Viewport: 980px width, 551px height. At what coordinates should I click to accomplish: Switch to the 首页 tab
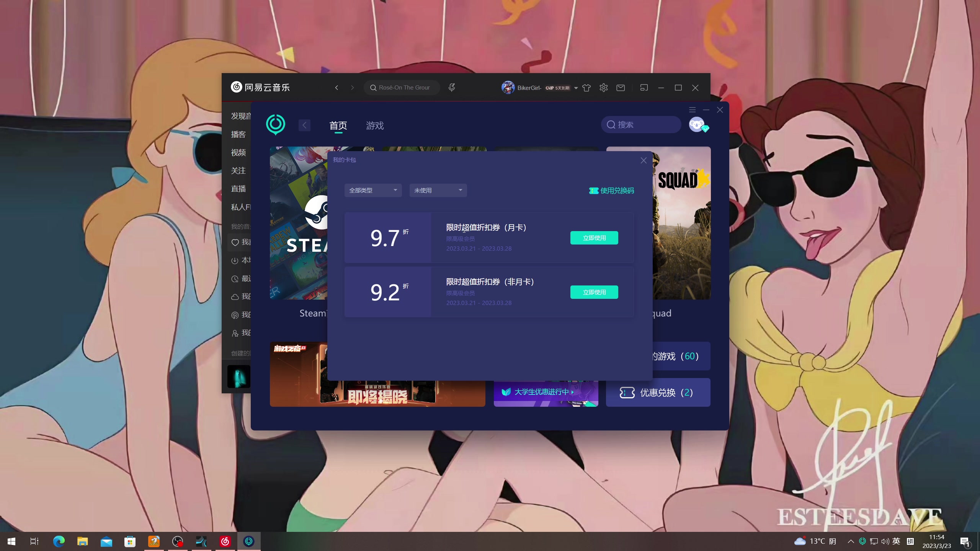click(x=338, y=126)
